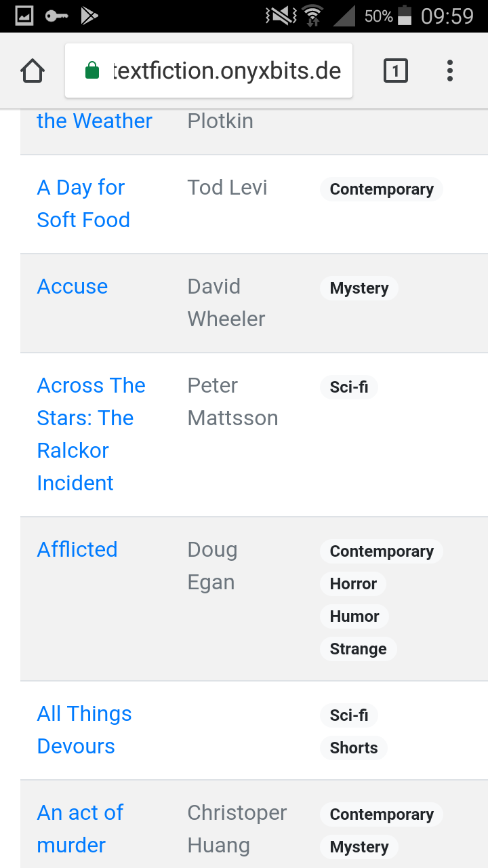This screenshot has height=868, width=488.
Task: Open the 'Afflicted' story link
Action: click(x=77, y=549)
